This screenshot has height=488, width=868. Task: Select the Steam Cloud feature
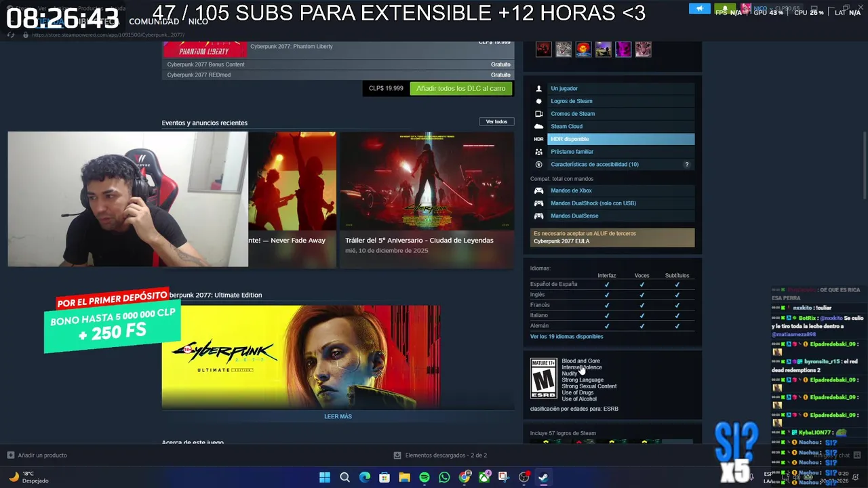coord(613,126)
